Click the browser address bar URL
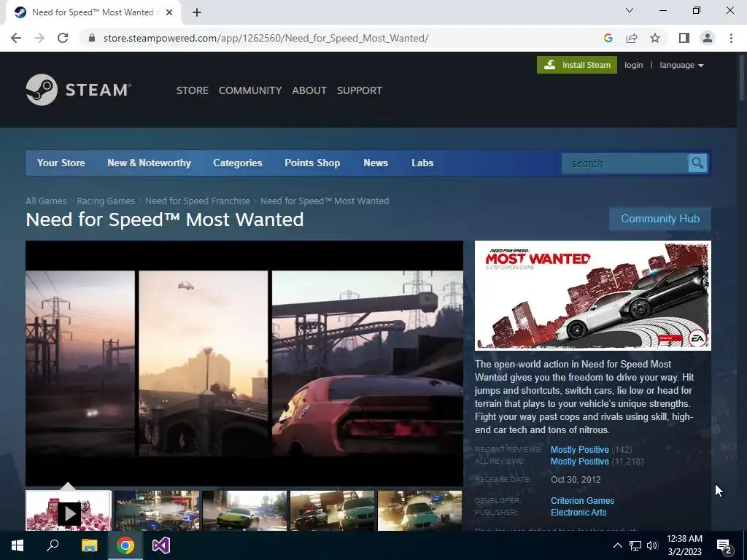 (x=266, y=38)
